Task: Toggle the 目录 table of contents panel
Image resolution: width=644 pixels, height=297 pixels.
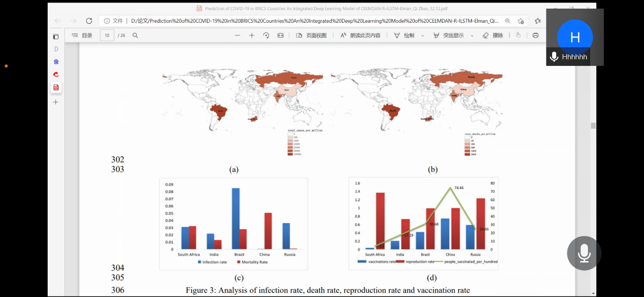Action: (82, 35)
